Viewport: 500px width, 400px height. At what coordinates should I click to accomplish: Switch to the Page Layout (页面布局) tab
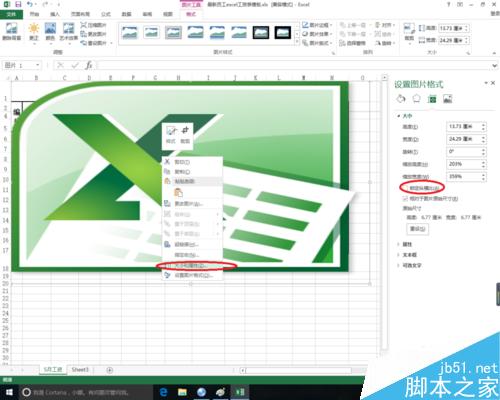[80, 14]
